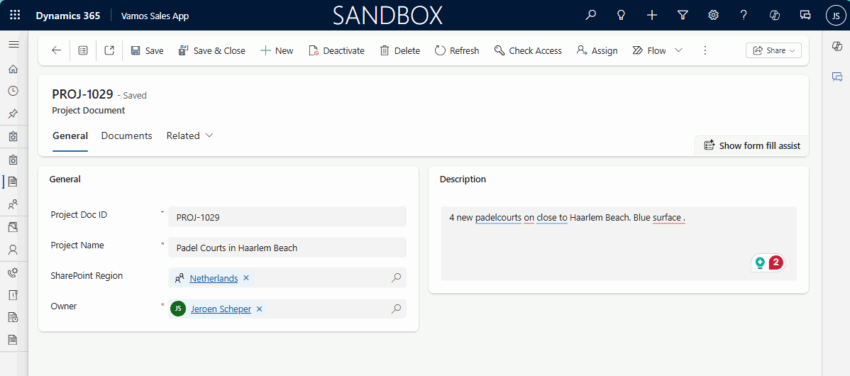The width and height of the screenshot is (850, 376).
Task: Open the JS account avatar
Action: tap(835, 16)
